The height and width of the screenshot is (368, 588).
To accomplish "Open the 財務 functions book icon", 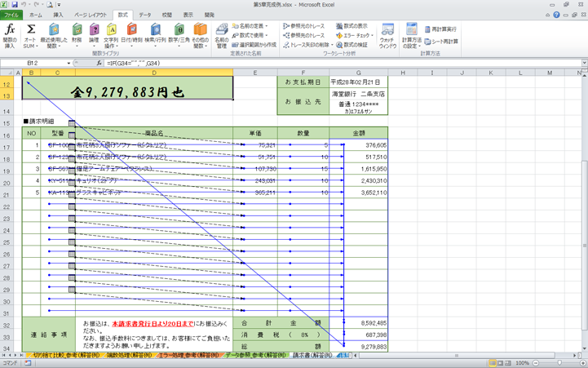I will point(77,29).
